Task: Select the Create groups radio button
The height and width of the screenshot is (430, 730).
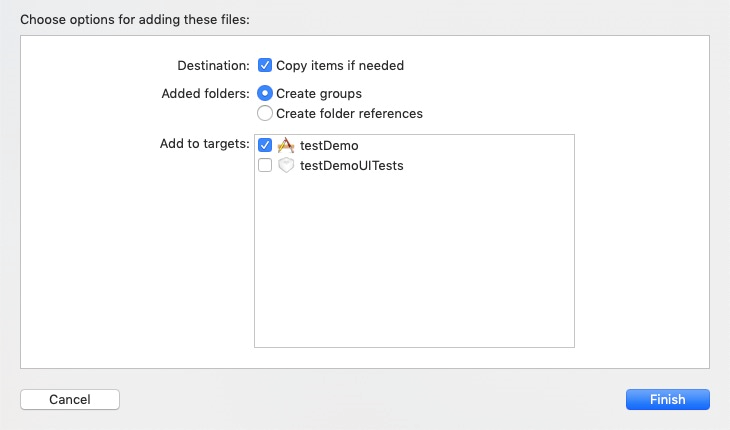Action: [x=265, y=94]
